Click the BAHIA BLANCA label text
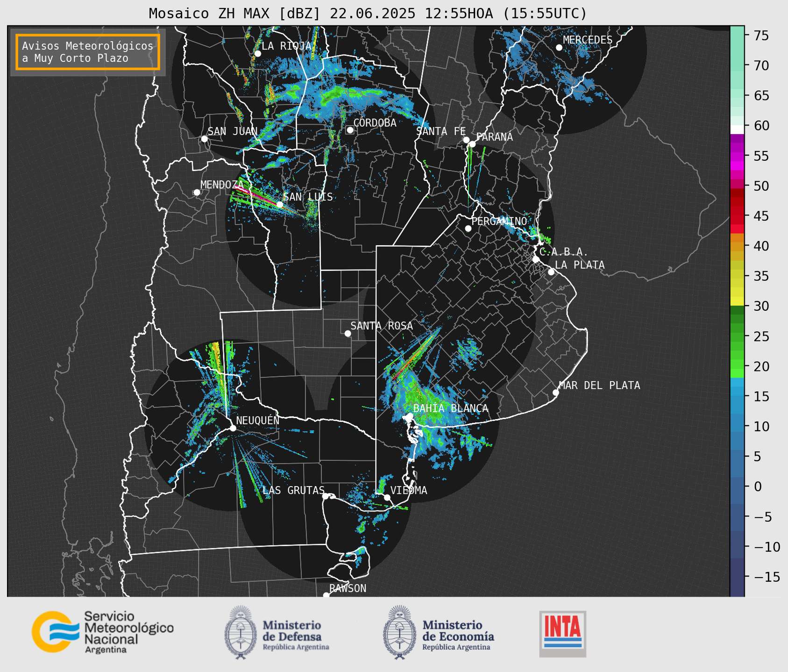Image resolution: width=788 pixels, height=672 pixels. (x=451, y=408)
